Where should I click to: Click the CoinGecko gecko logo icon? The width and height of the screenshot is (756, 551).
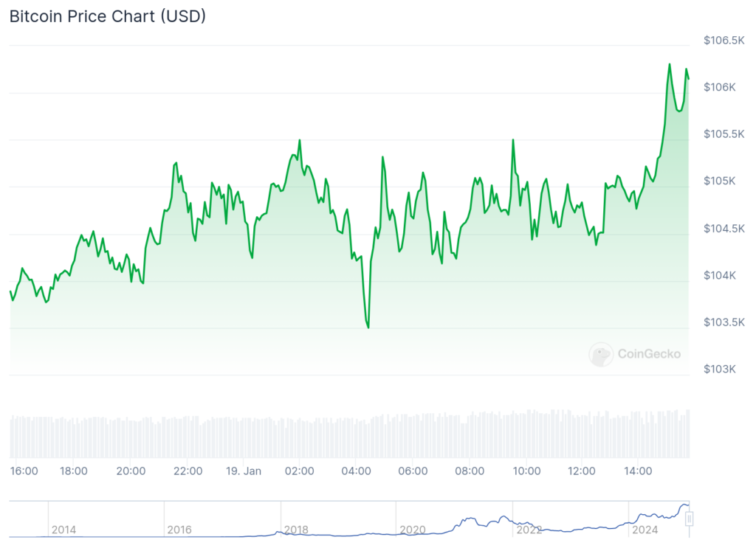pos(601,354)
